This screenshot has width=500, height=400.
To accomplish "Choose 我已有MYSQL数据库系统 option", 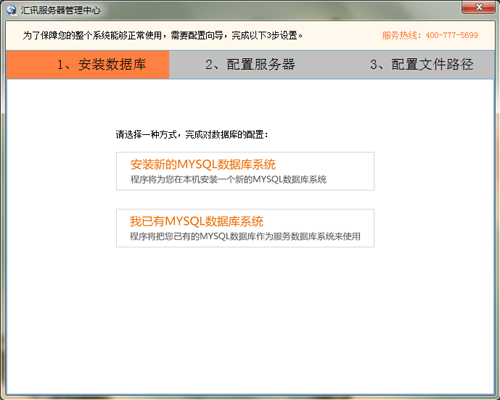I will point(245,228).
